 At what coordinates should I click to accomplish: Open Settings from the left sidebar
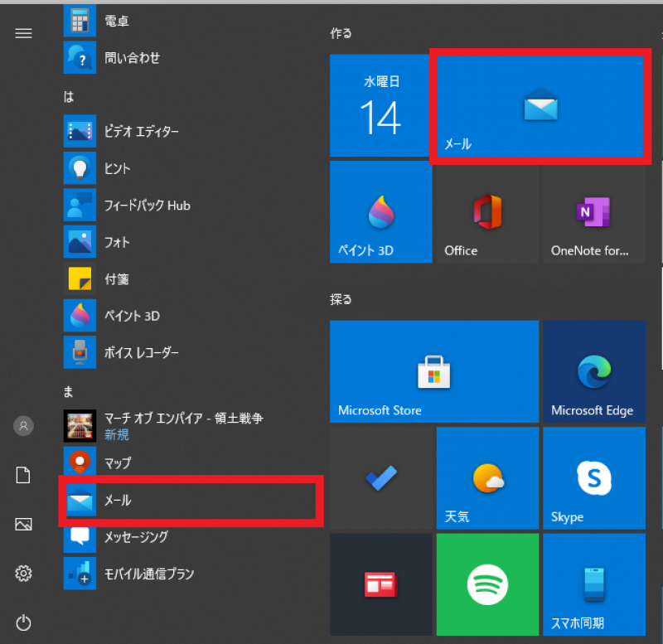coord(23,573)
